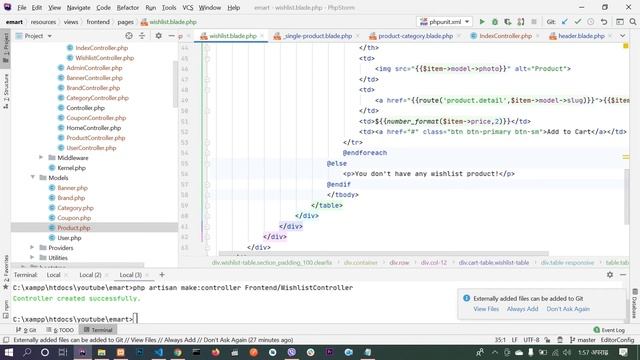Launch Firefox from the taskbar
Screen dimensions: 640x360
tap(216, 352)
